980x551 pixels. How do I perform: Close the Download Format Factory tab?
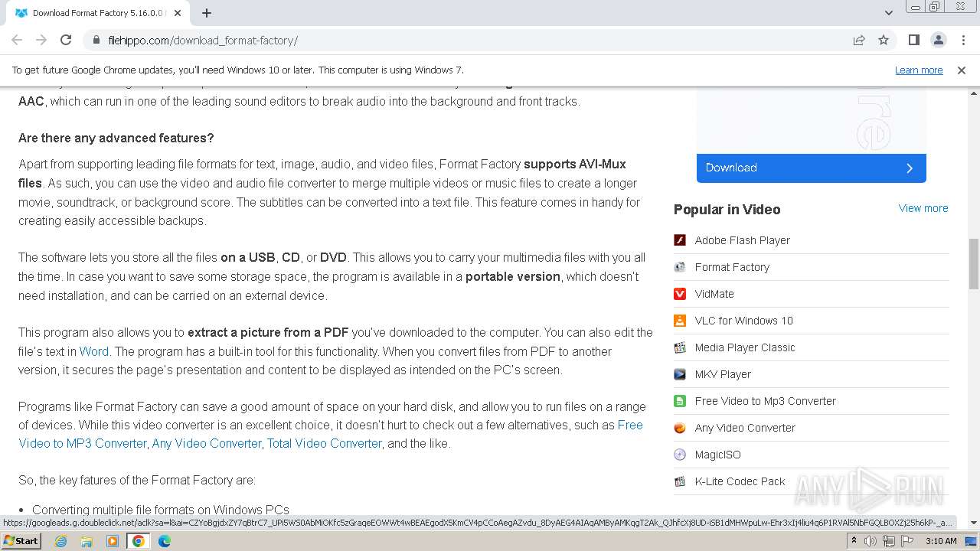178,13
